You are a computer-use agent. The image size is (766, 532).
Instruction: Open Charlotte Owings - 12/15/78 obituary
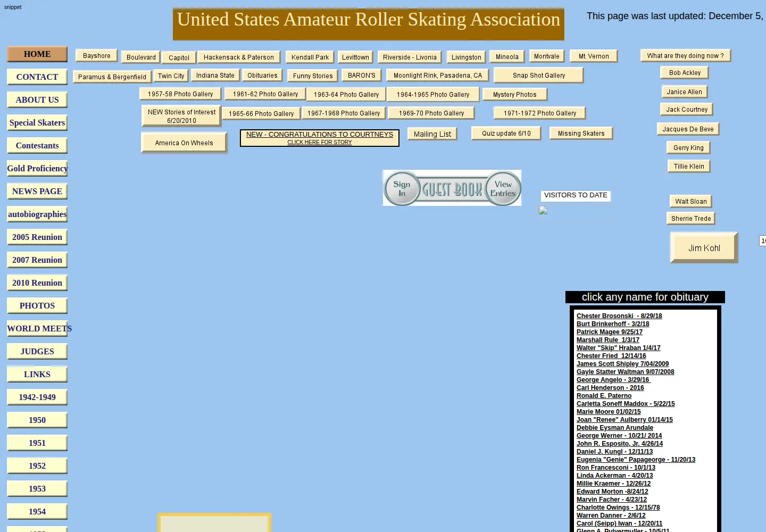point(618,508)
